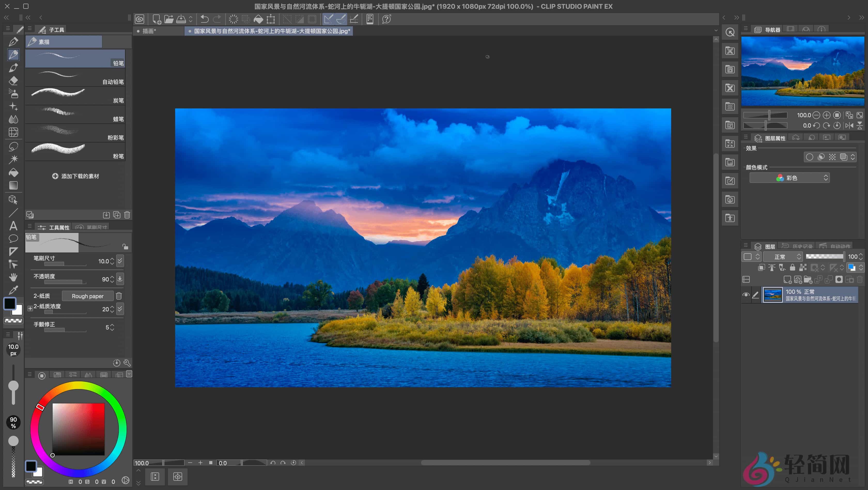This screenshot has width=868, height=490.
Task: Click the 添加下载的素材 button
Action: click(x=76, y=176)
